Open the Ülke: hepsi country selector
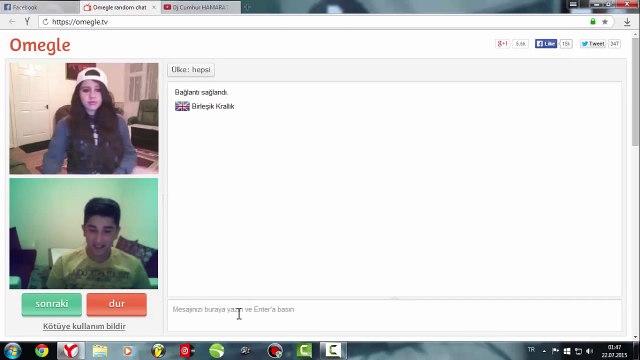Screen dimensions: 640x360 click(191, 70)
